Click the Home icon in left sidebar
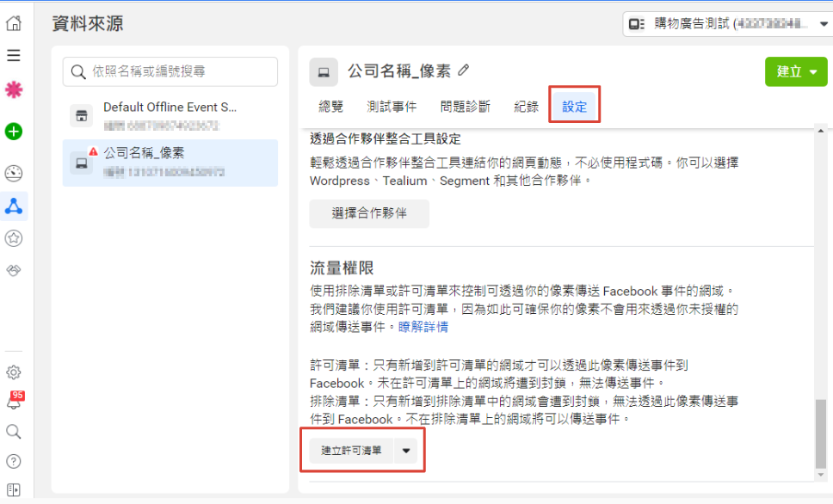The width and height of the screenshot is (833, 504). pyautogui.click(x=14, y=23)
